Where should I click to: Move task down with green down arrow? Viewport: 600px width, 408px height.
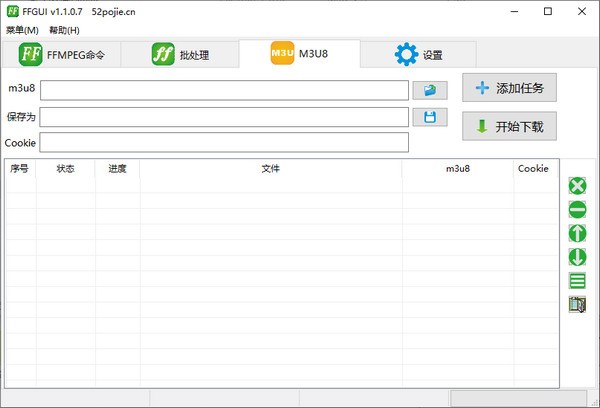click(x=577, y=257)
